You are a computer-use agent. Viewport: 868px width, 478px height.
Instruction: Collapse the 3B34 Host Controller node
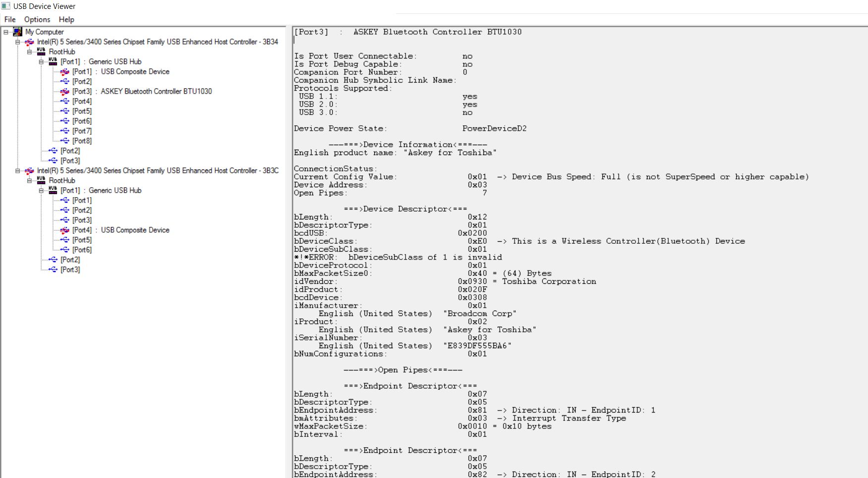tap(18, 42)
